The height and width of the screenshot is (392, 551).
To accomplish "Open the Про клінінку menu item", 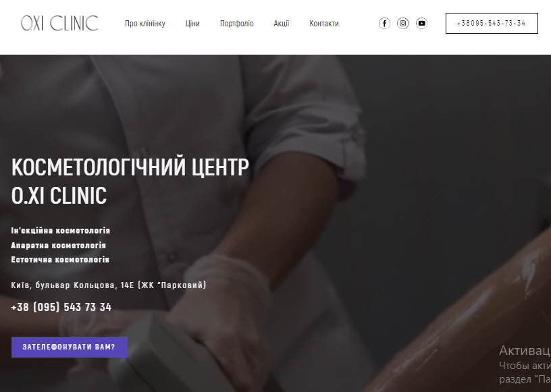I will [x=145, y=24].
